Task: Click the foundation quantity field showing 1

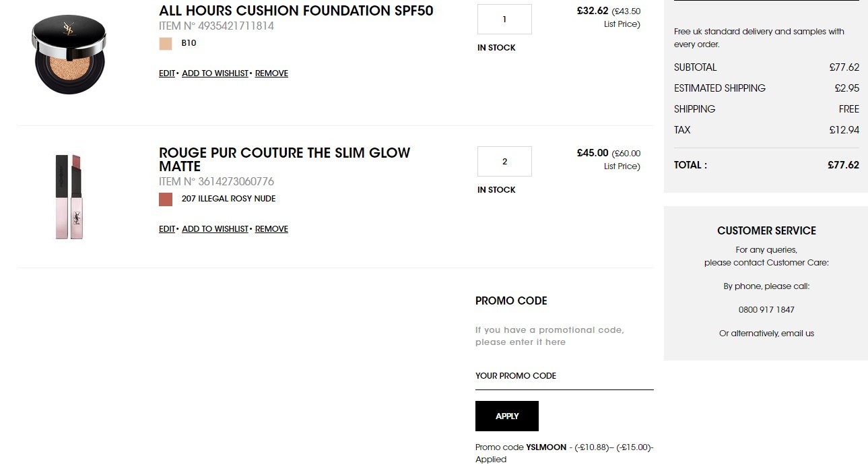Action: pos(504,20)
